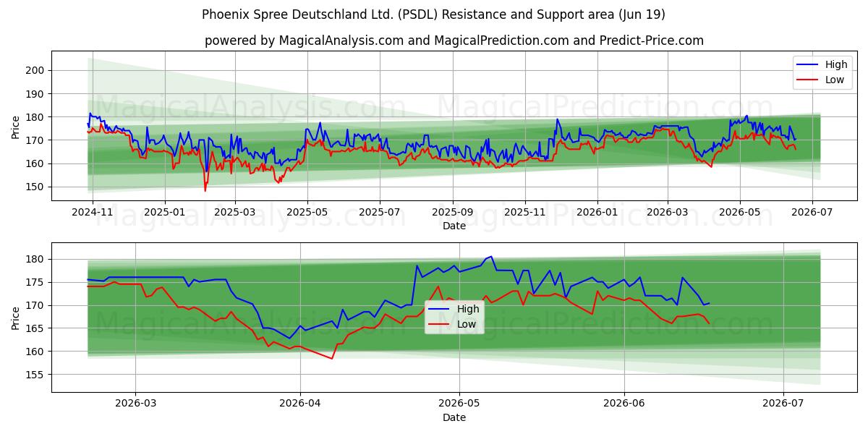The image size is (868, 434).
Task: Click the upper chart x-axis label '2026-01'
Action: click(x=597, y=213)
